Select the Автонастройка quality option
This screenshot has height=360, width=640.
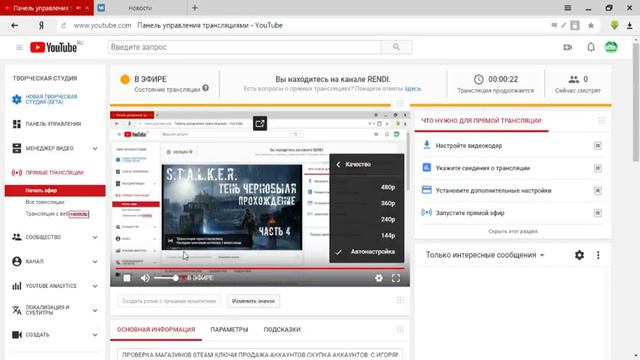coord(367,252)
